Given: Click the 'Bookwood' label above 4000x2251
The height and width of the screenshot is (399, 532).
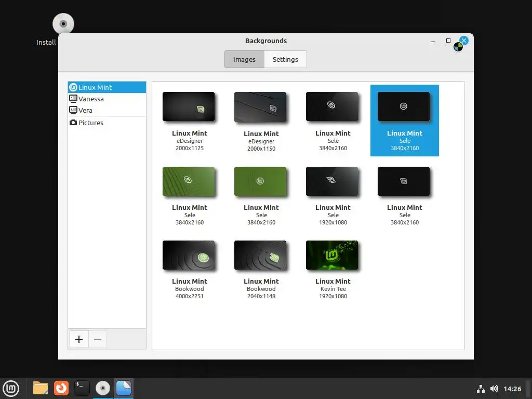Looking at the screenshot, I should pyautogui.click(x=190, y=289).
